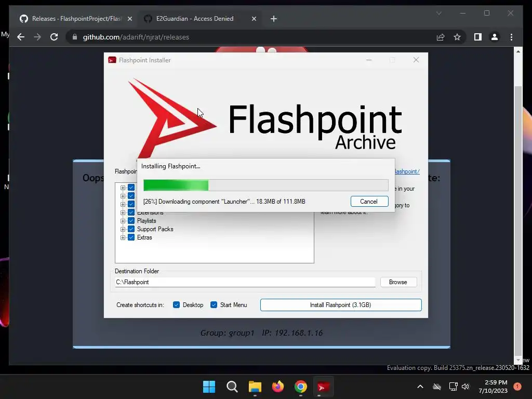Image resolution: width=532 pixels, height=399 pixels.
Task: Open Chrome tab search chevron
Action: 439,13
